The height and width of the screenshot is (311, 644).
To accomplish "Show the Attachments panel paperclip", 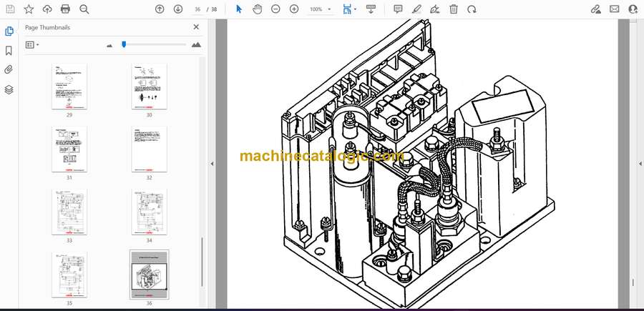I will coord(9,70).
